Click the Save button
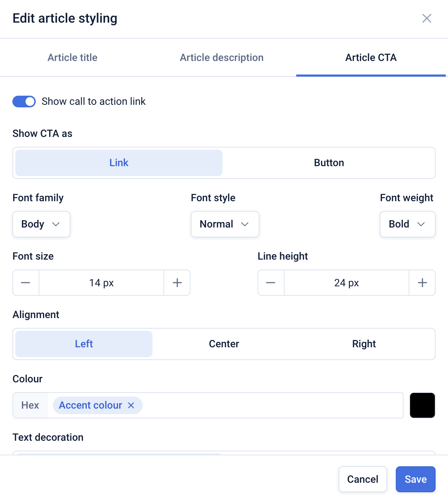This screenshot has height=501, width=448. pos(416,479)
